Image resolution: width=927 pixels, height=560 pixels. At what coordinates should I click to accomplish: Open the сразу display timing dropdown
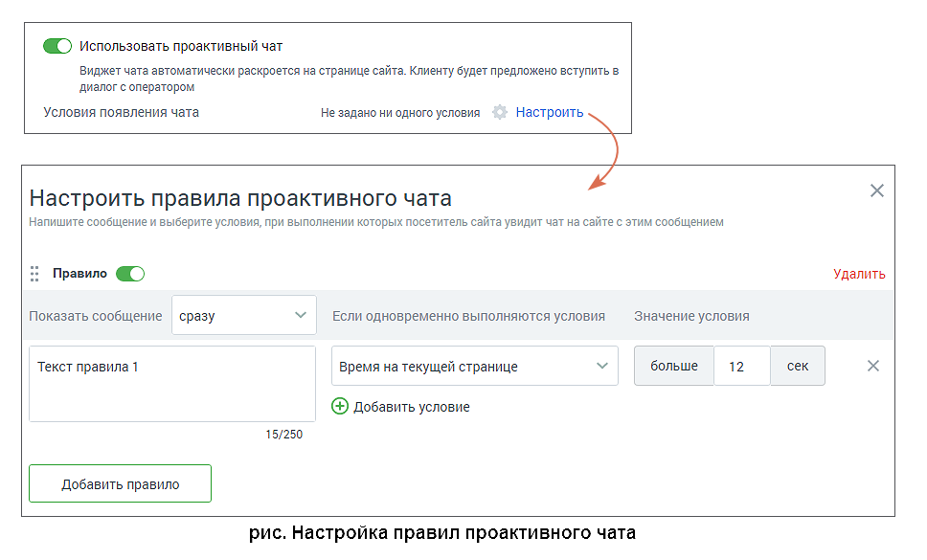click(x=243, y=316)
